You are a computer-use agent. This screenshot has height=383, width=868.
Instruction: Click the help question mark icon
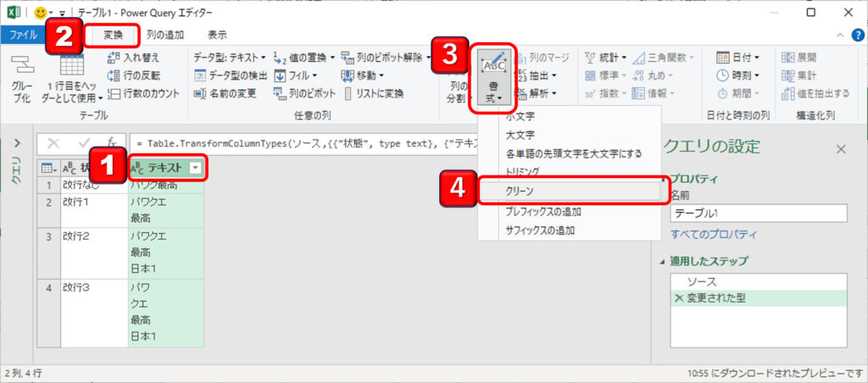pyautogui.click(x=858, y=36)
